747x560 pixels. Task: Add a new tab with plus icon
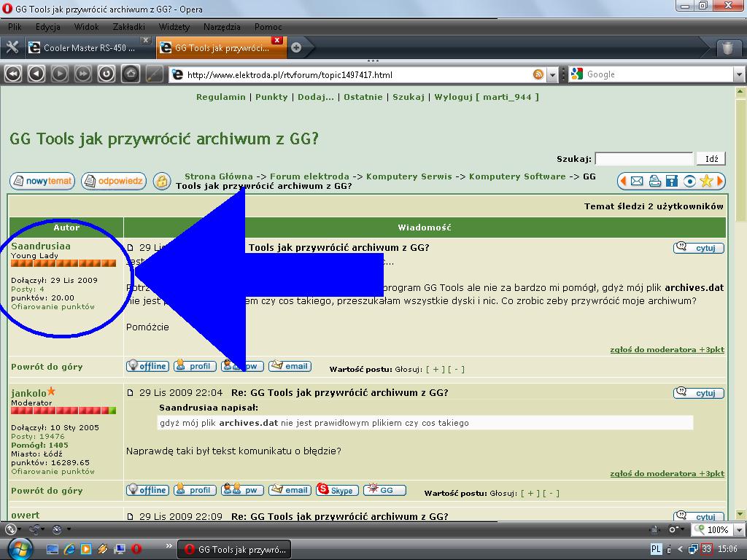click(x=296, y=47)
